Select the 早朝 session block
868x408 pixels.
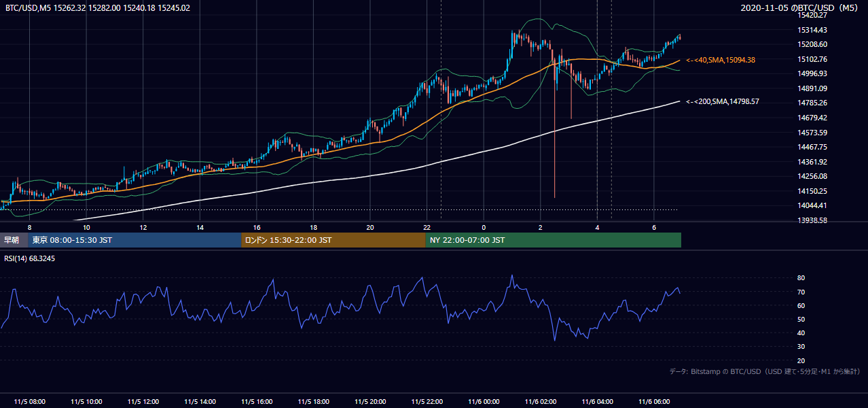click(14, 240)
